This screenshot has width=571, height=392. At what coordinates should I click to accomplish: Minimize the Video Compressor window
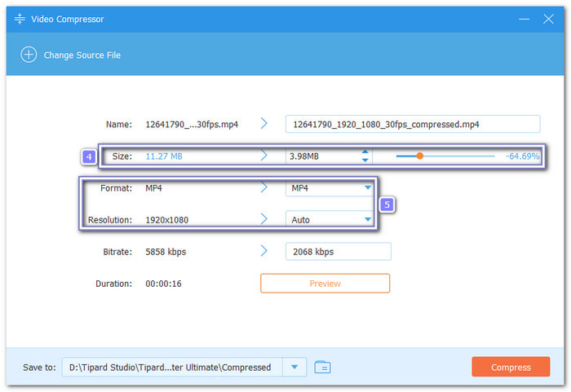[523, 18]
